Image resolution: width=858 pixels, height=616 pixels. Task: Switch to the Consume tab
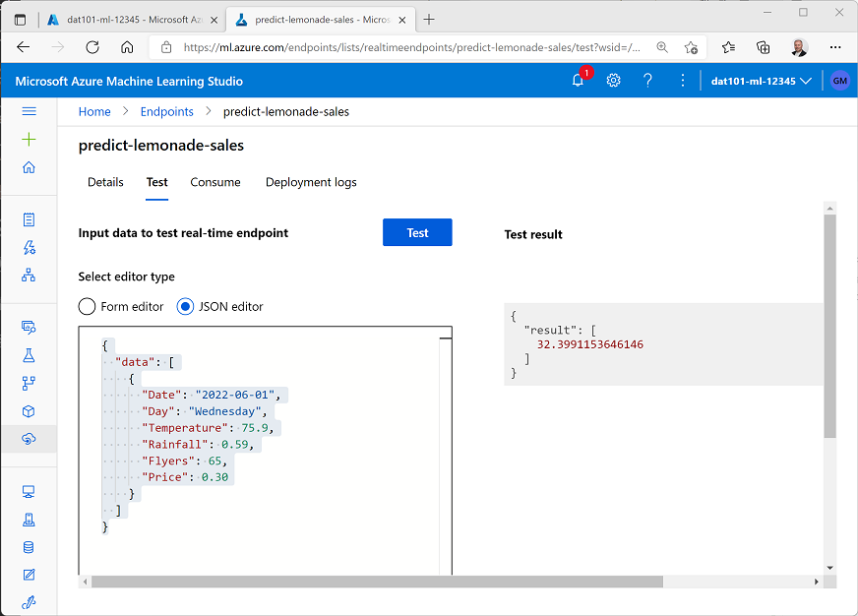click(215, 182)
